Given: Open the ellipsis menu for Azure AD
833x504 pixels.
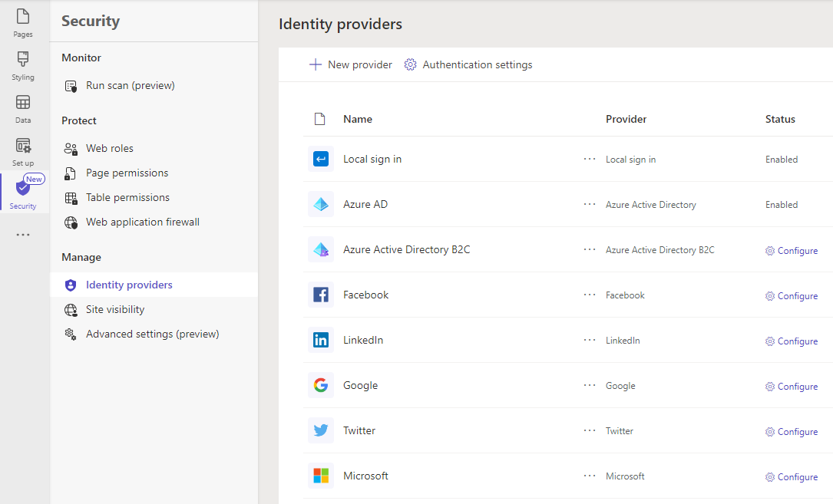Looking at the screenshot, I should 589,204.
